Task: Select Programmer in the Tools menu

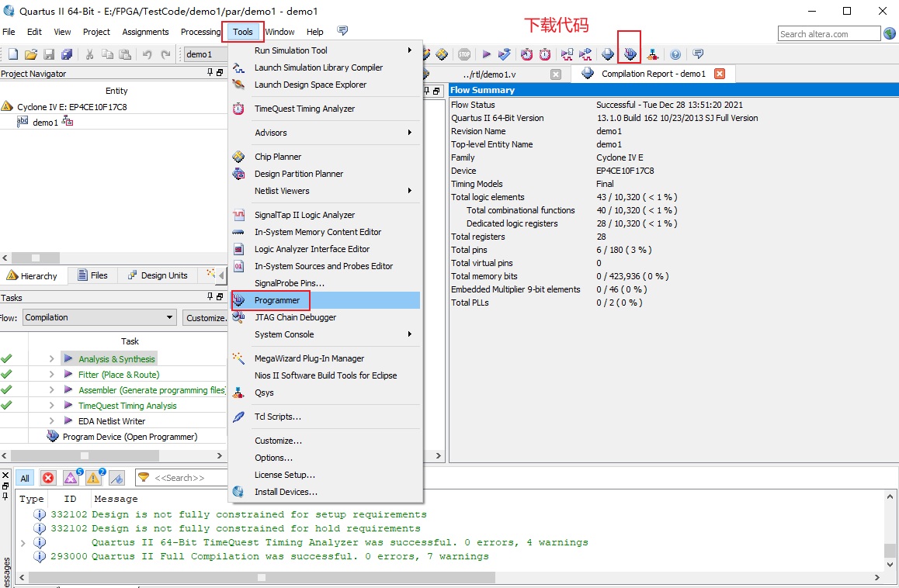Action: click(x=325, y=300)
